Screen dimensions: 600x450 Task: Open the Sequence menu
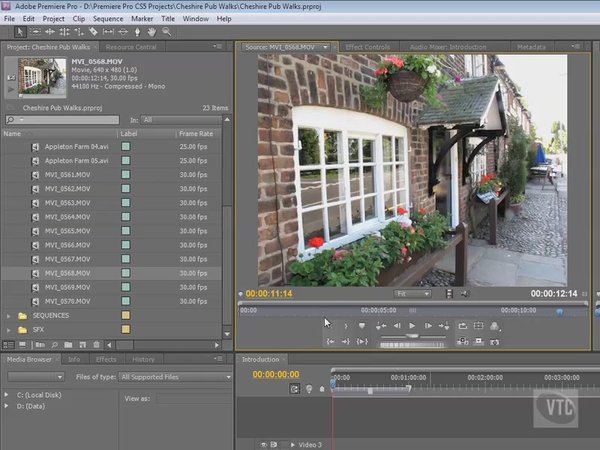point(108,18)
